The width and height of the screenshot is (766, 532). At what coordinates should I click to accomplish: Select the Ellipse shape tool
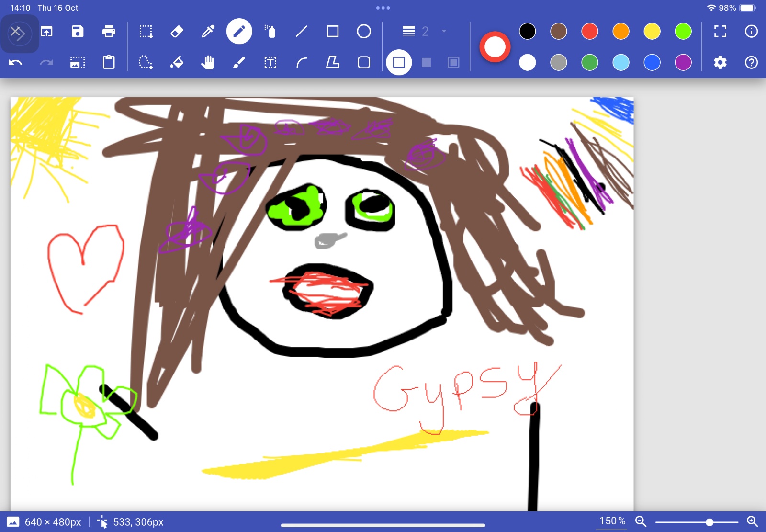coord(364,32)
